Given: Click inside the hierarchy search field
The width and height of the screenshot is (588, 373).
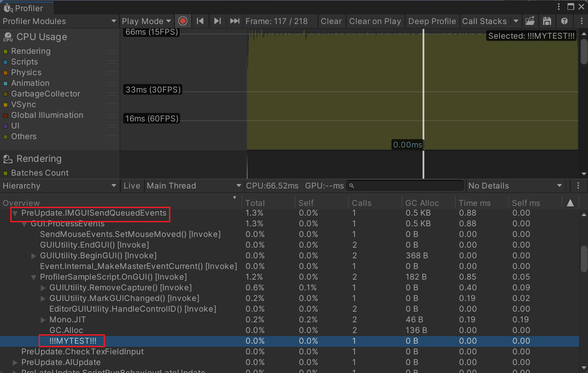Looking at the screenshot, I should click(x=405, y=186).
